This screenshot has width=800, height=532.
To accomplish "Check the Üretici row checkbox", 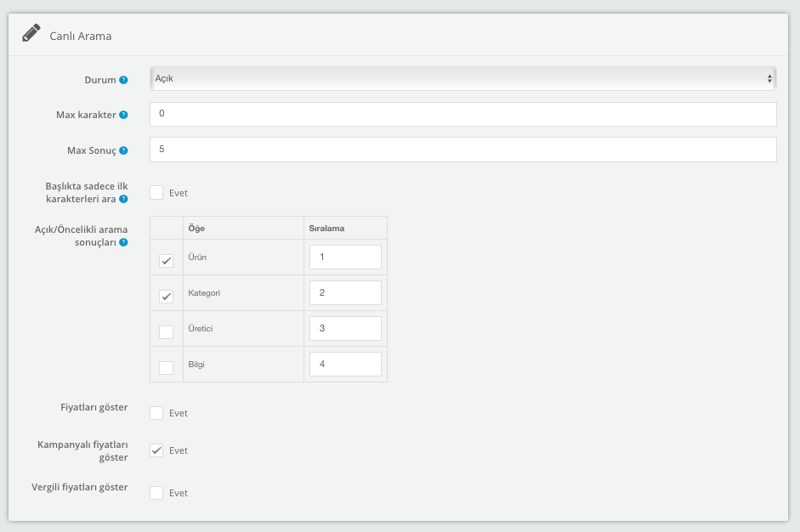I will click(167, 332).
